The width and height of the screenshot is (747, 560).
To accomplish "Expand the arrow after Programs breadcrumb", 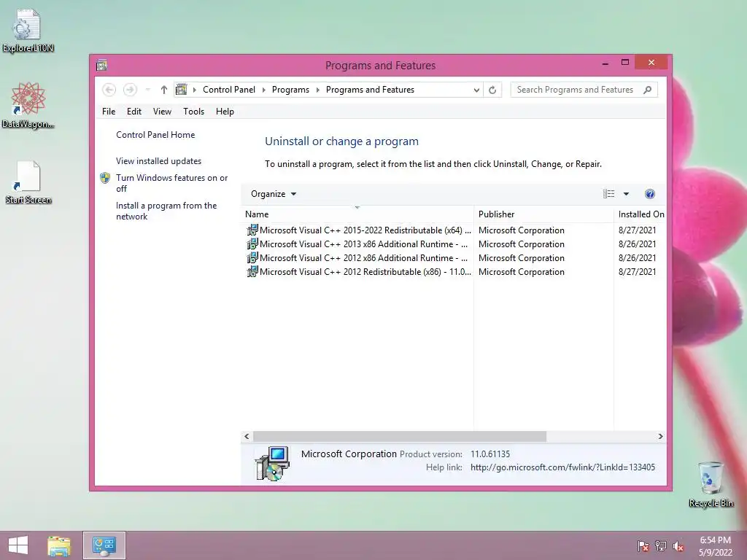I will pos(318,90).
